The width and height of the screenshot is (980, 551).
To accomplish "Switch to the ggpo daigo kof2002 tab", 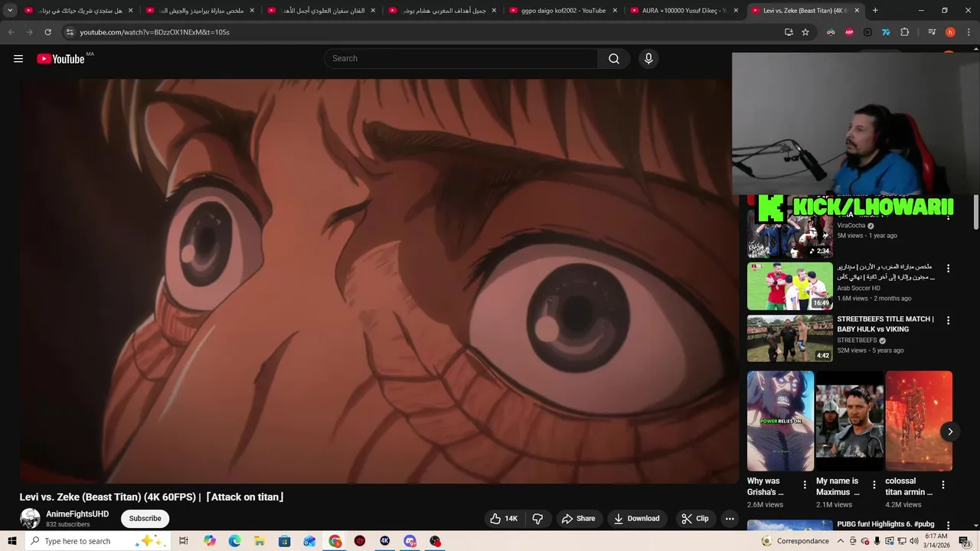I will pos(563,11).
